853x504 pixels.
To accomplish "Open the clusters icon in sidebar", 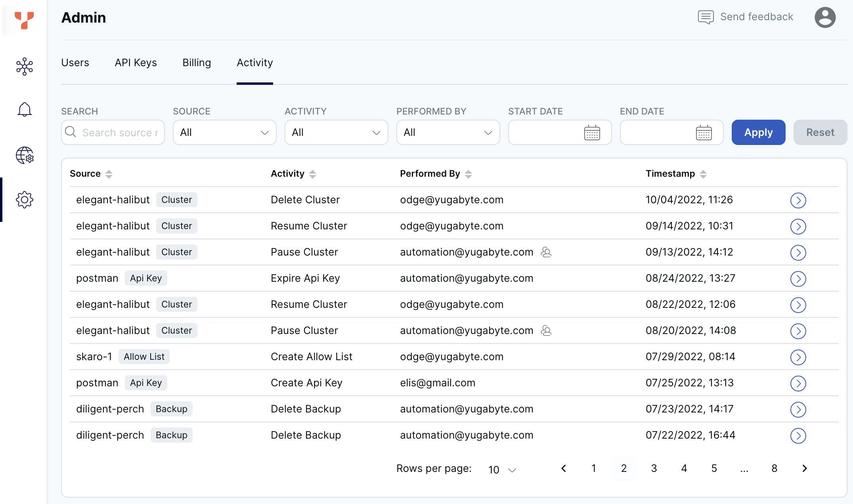I will coord(25,67).
